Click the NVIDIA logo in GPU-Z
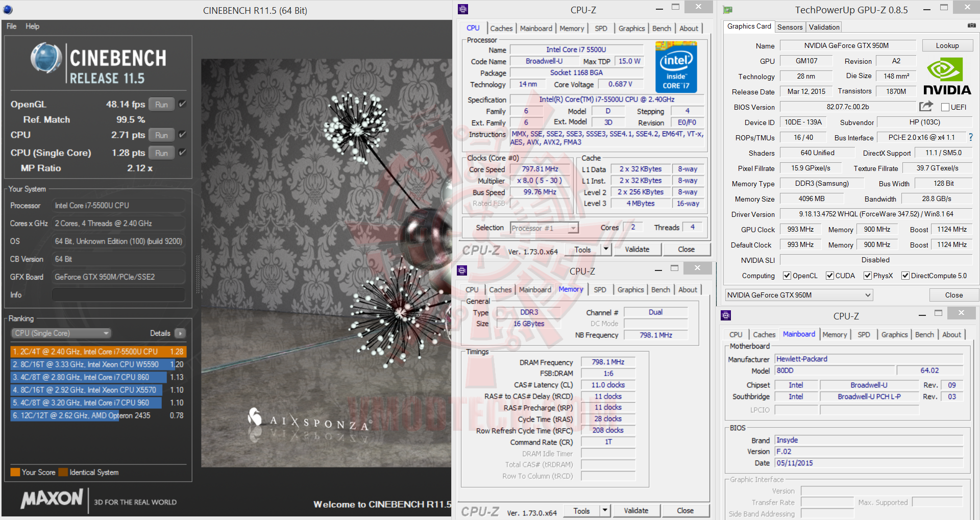Screen dimensions: 980x520 click(x=947, y=76)
